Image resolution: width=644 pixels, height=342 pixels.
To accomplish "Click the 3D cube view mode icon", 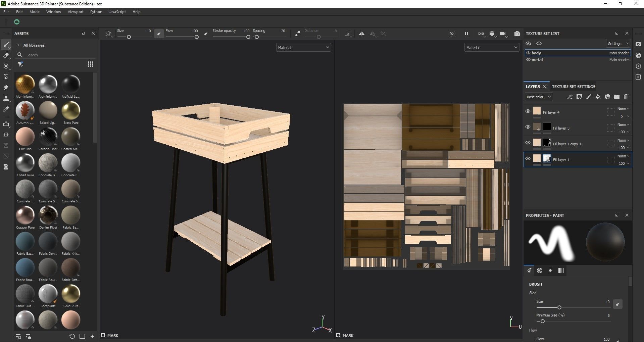I will point(492,34).
